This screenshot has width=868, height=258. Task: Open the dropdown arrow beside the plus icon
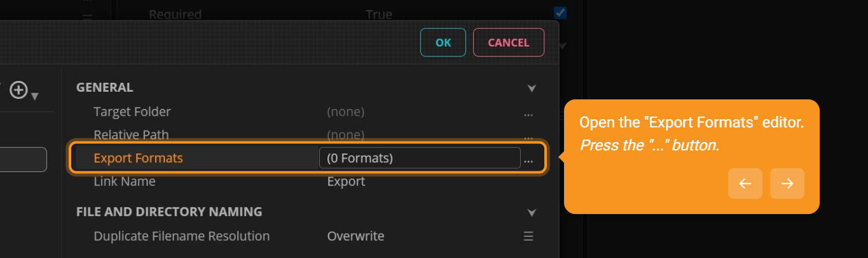[35, 96]
